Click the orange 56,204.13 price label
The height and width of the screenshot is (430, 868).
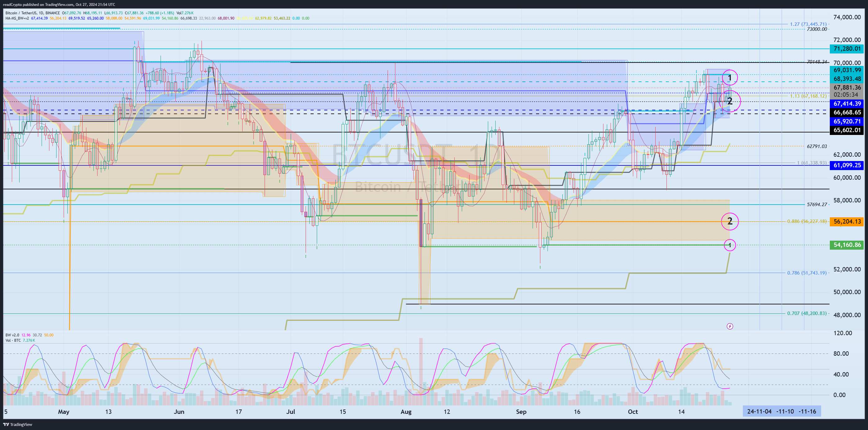847,221
